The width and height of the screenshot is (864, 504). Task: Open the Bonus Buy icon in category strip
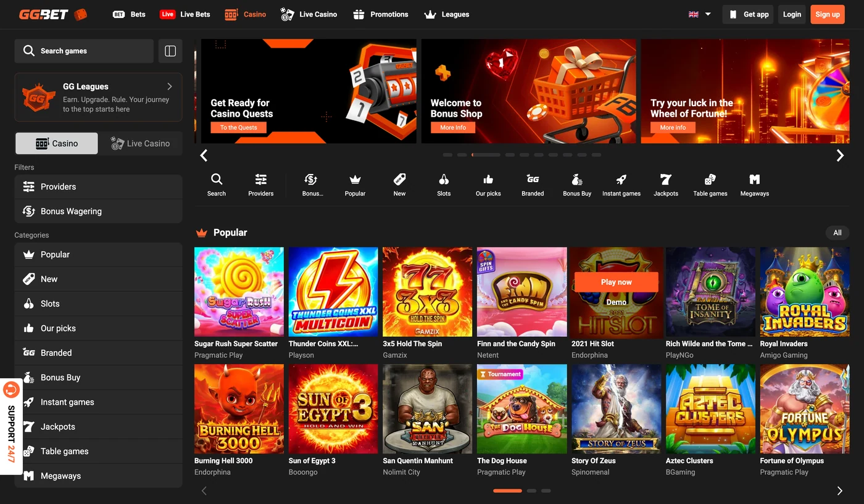click(577, 179)
